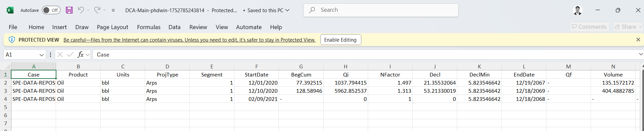Screen dimensions: 644x131
Task: Open the File menu
Action: (x=13, y=27)
